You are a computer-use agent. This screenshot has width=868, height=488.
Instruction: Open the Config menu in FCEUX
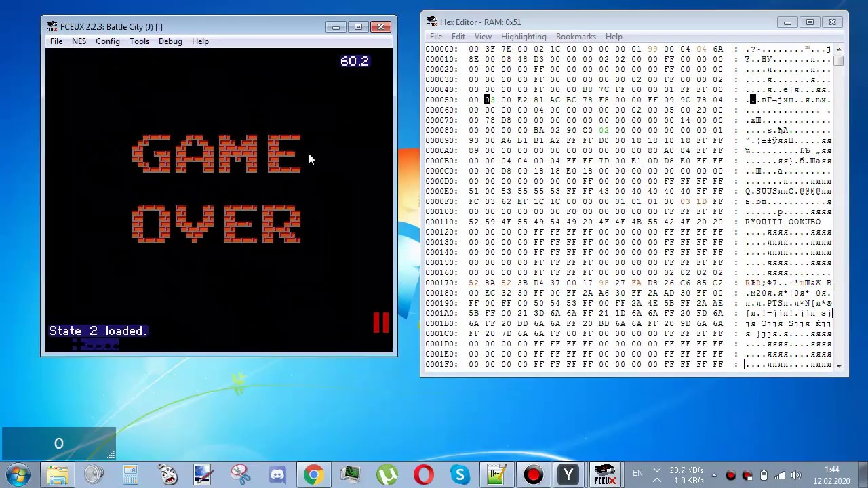coord(107,41)
